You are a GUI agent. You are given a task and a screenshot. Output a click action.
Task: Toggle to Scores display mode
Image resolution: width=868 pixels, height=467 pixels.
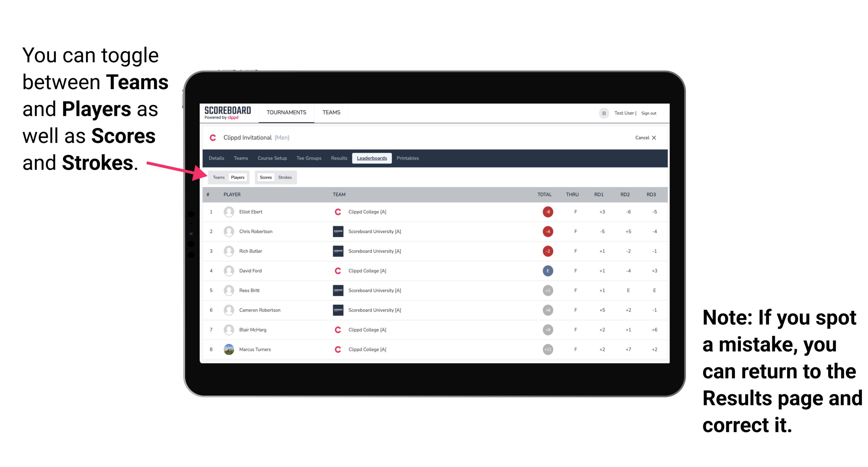coord(265,177)
